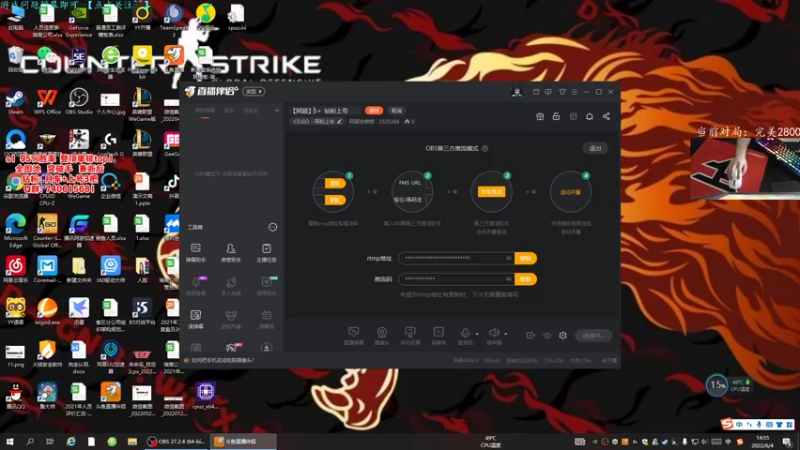Click the upper copy button in step 1
Viewport: 800px width, 450px height.
click(x=335, y=184)
